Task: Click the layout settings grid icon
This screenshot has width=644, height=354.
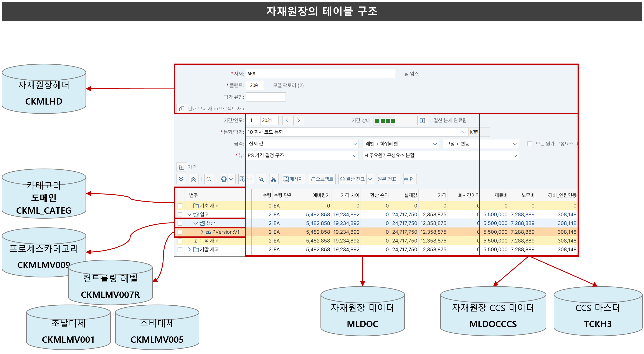Action: point(242,179)
